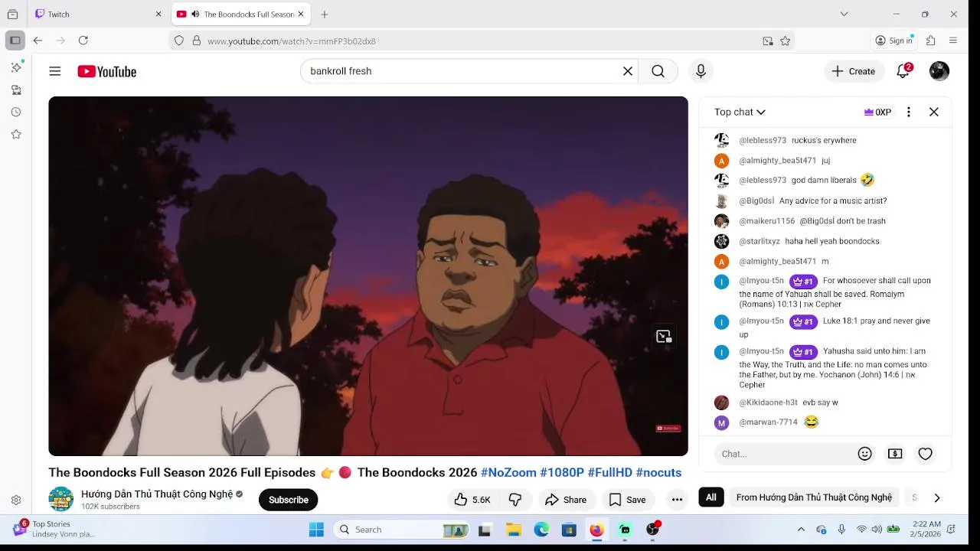Dislike the video
Image resolution: width=980 pixels, height=551 pixels.
(x=515, y=500)
